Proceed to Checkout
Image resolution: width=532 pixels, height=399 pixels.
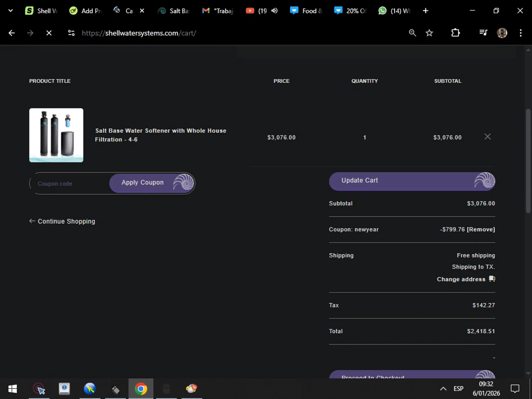tap(412, 375)
